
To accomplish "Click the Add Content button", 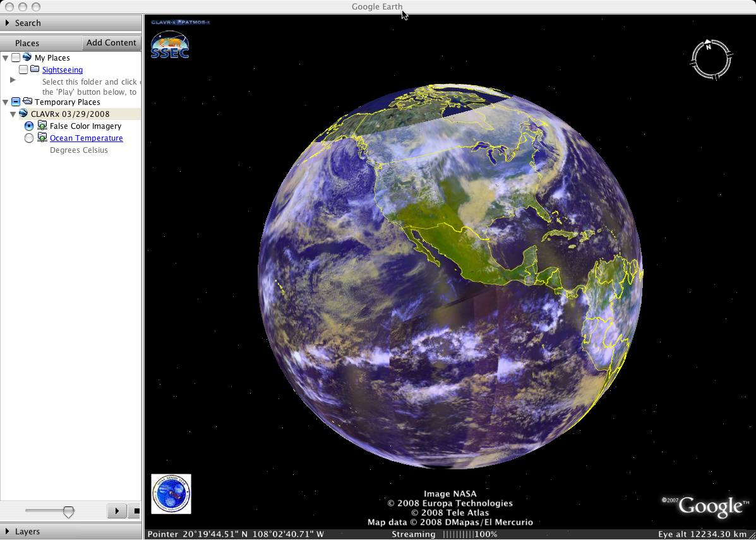I will pos(111,42).
